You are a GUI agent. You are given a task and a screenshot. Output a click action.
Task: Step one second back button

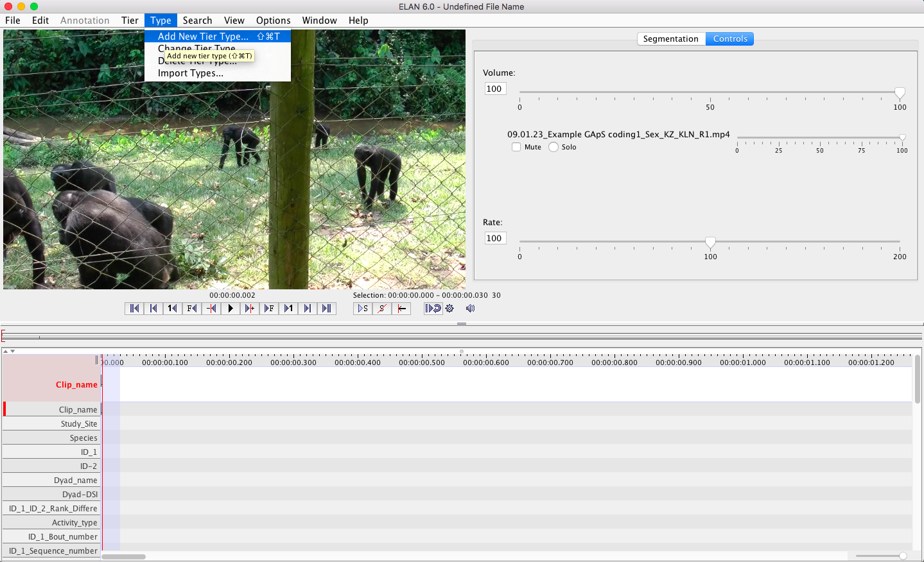tap(173, 309)
